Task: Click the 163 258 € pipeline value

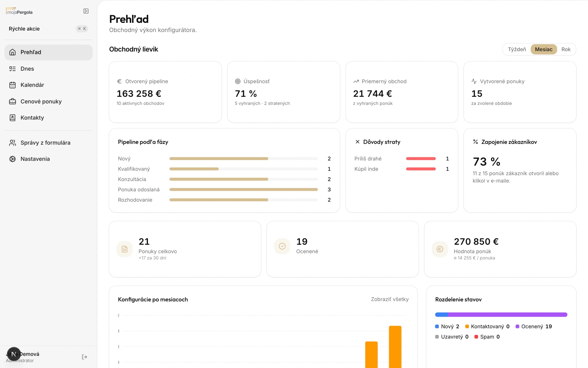Action: tap(139, 93)
